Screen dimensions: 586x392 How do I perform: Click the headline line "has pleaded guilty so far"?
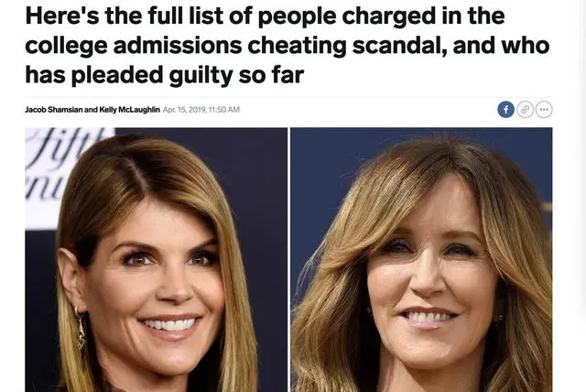click(x=165, y=75)
